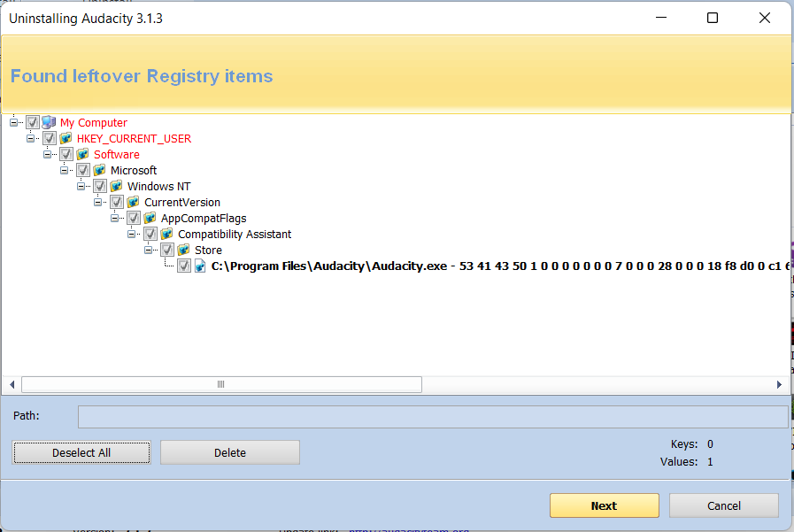Toggle the AppCompatFlags checkbox
The height and width of the screenshot is (532, 794).
(134, 218)
